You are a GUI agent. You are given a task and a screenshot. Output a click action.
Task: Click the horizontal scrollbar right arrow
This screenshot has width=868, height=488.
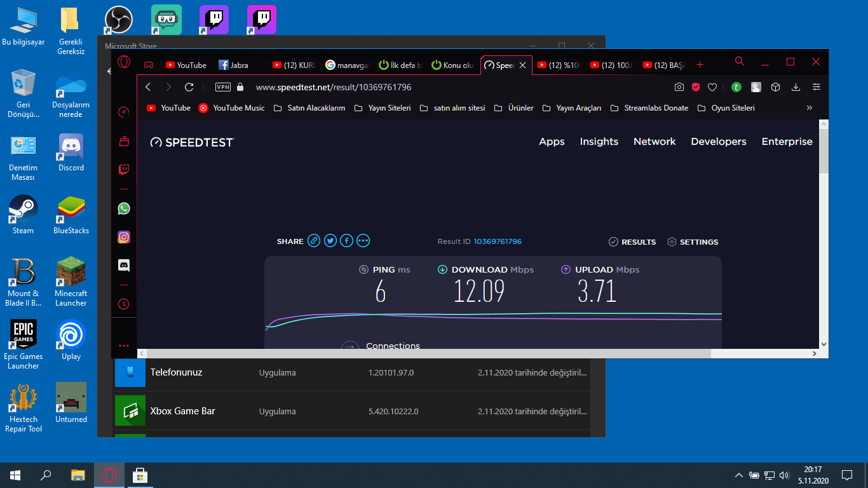tap(815, 353)
